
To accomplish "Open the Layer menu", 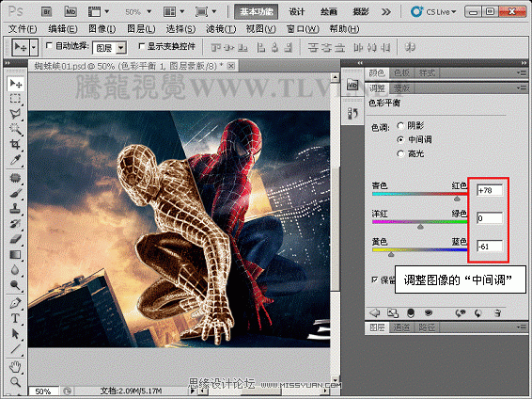I will coord(141,29).
